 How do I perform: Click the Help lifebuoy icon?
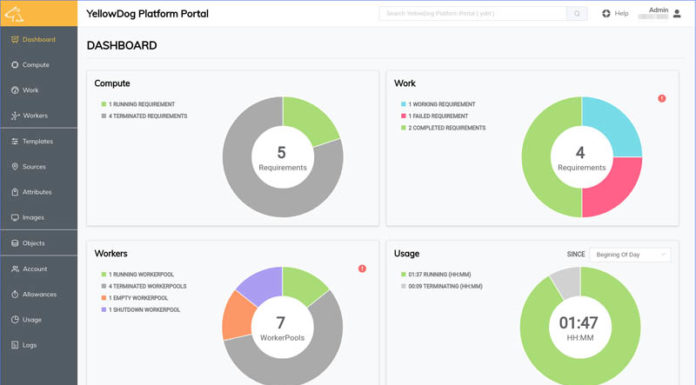click(606, 13)
